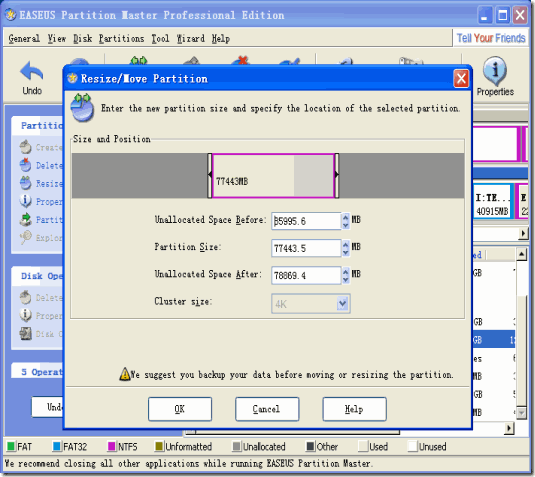Minimize the EASEUS Partition Master window
The height and width of the screenshot is (477, 535).
coord(485,15)
